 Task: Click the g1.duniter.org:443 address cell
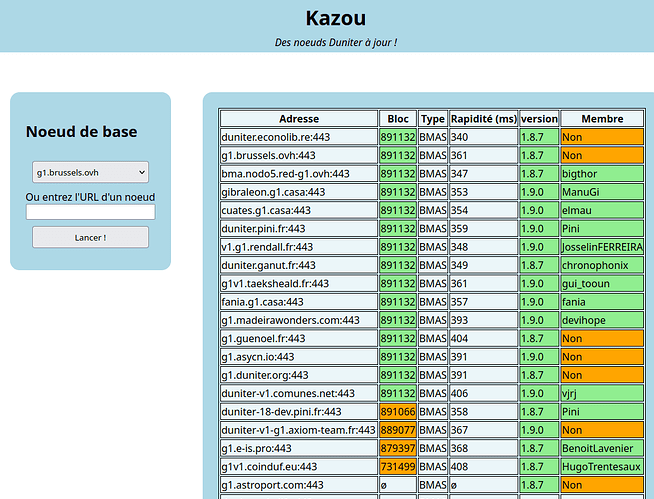coord(299,375)
